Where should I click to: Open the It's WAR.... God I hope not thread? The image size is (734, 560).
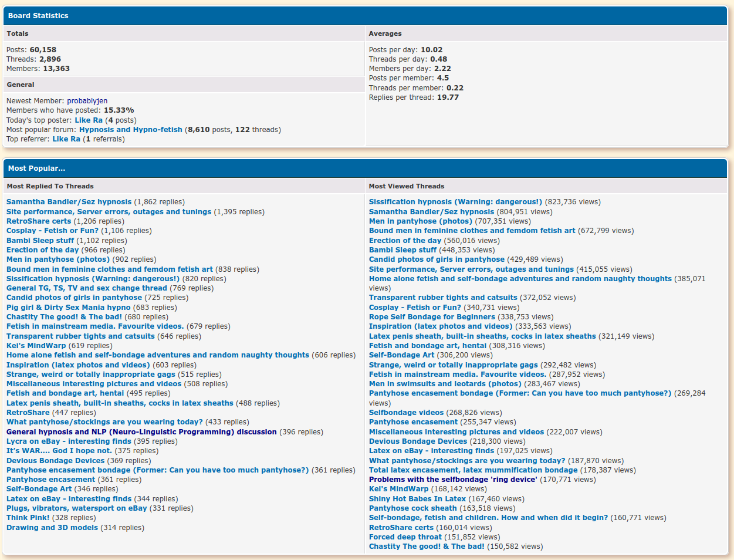click(x=59, y=451)
